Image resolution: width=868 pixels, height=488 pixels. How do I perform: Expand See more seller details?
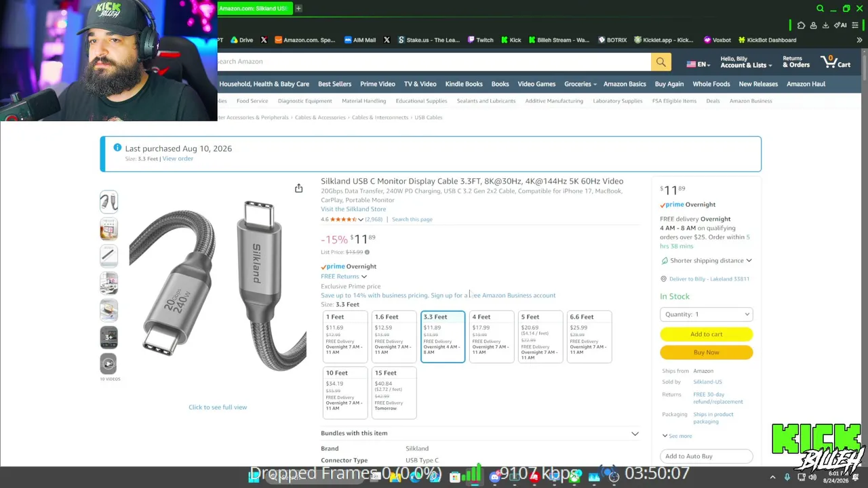677,436
